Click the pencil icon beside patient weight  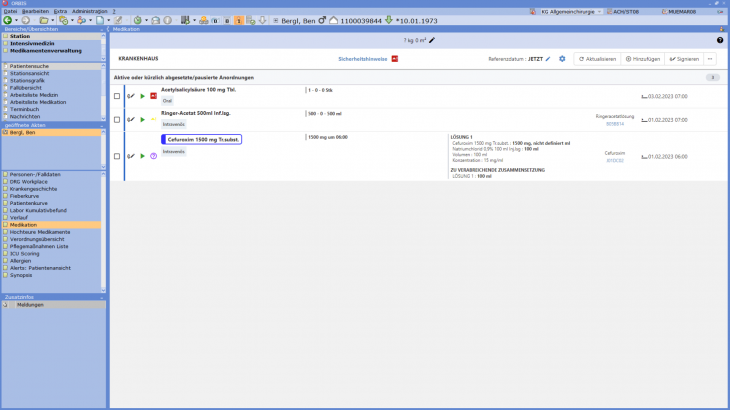point(432,40)
